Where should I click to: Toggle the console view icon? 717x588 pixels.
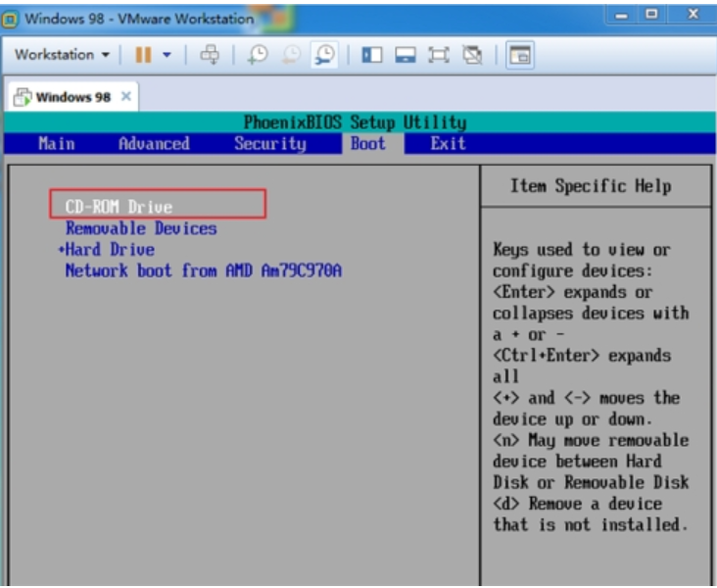click(520, 55)
